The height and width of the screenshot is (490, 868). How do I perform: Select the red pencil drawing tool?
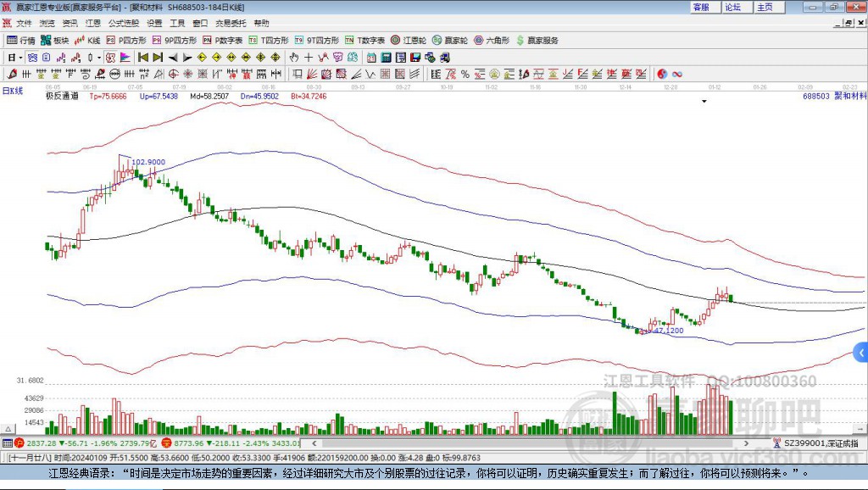(12, 75)
